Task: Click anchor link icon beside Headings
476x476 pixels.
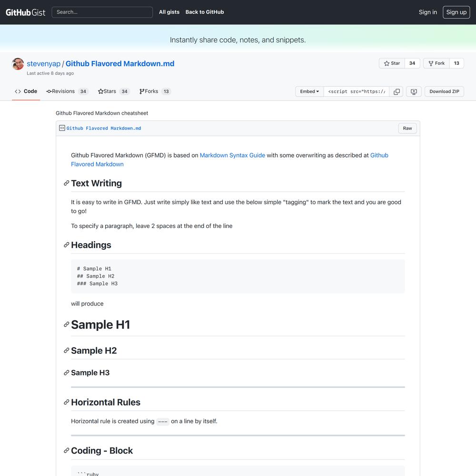Action: tap(67, 245)
